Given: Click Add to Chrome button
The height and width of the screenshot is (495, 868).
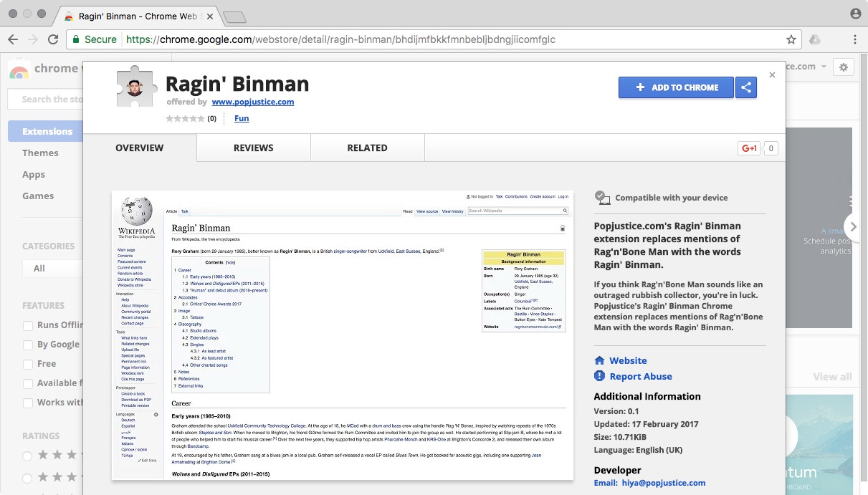Looking at the screenshot, I should click(x=676, y=87).
